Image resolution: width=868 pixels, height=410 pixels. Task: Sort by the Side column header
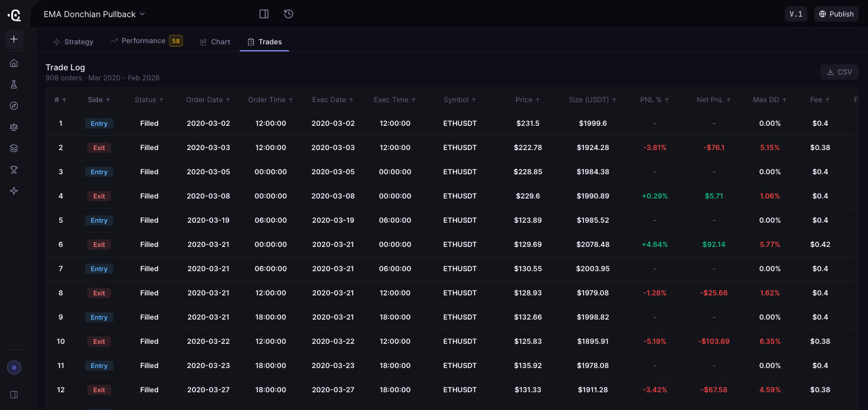click(x=99, y=100)
